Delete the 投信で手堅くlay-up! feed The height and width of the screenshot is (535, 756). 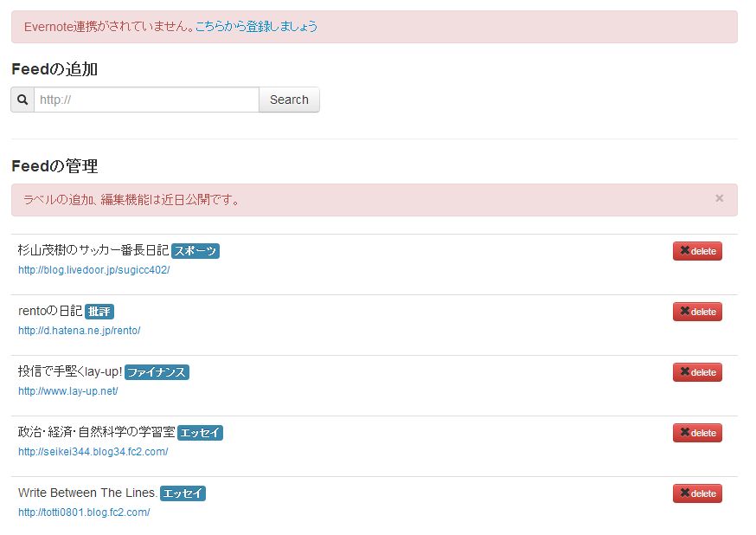pyautogui.click(x=697, y=372)
